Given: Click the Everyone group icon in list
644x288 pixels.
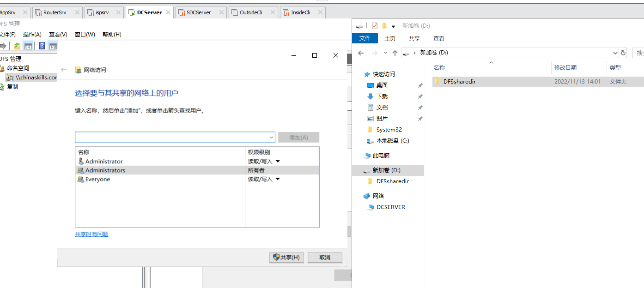Looking at the screenshot, I should (81, 179).
